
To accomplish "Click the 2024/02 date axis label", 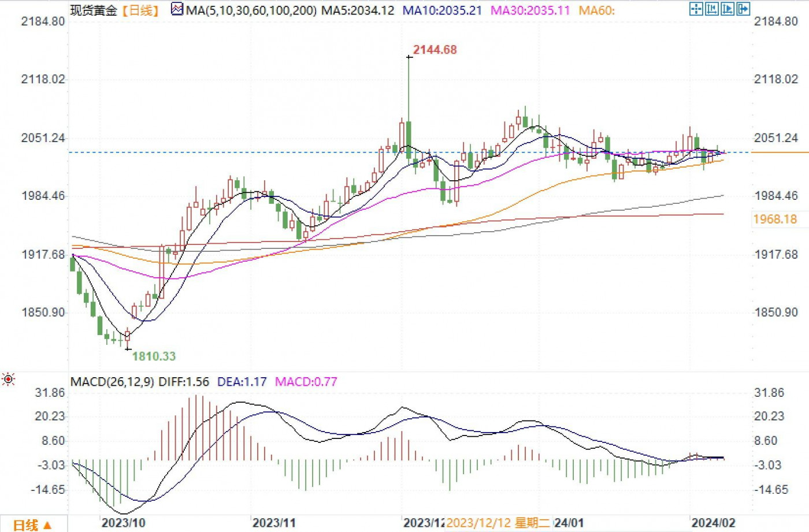I will pyautogui.click(x=714, y=523).
